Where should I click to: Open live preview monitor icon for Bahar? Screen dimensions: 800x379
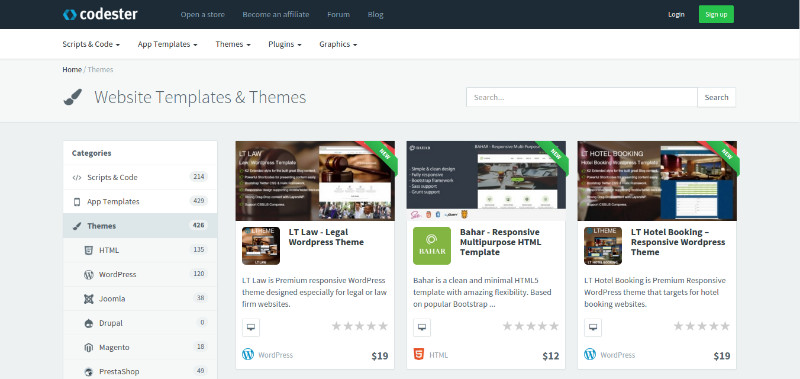coord(421,327)
